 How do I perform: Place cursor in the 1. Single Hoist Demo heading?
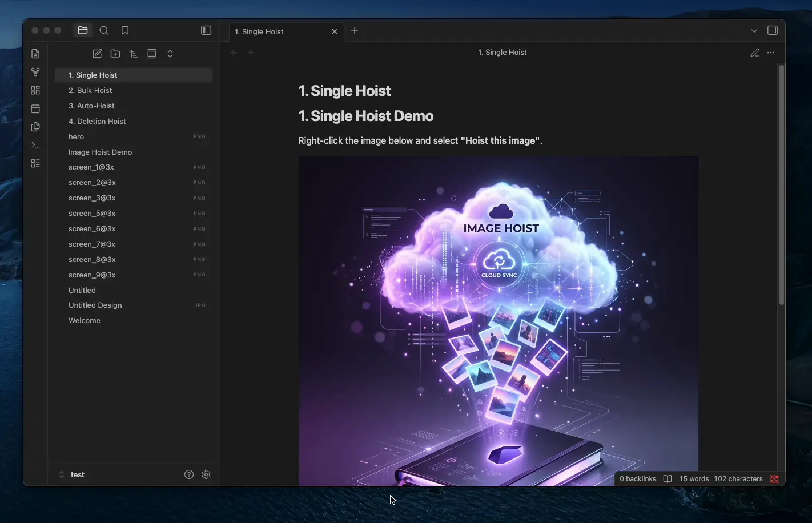(x=366, y=116)
